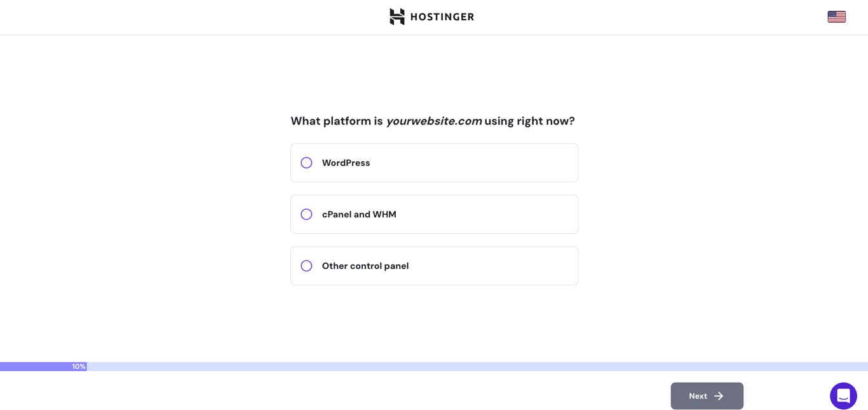Choose the Other control panel option
This screenshot has height=410, width=868.
434,266
